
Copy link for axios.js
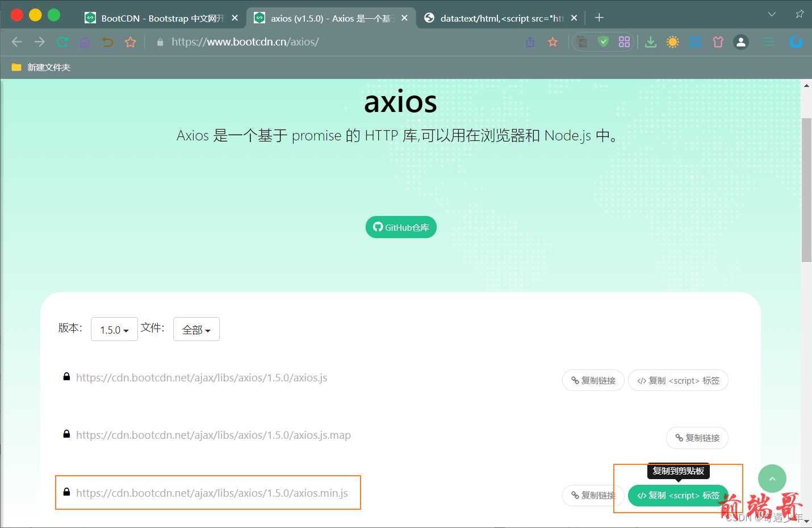[593, 381]
